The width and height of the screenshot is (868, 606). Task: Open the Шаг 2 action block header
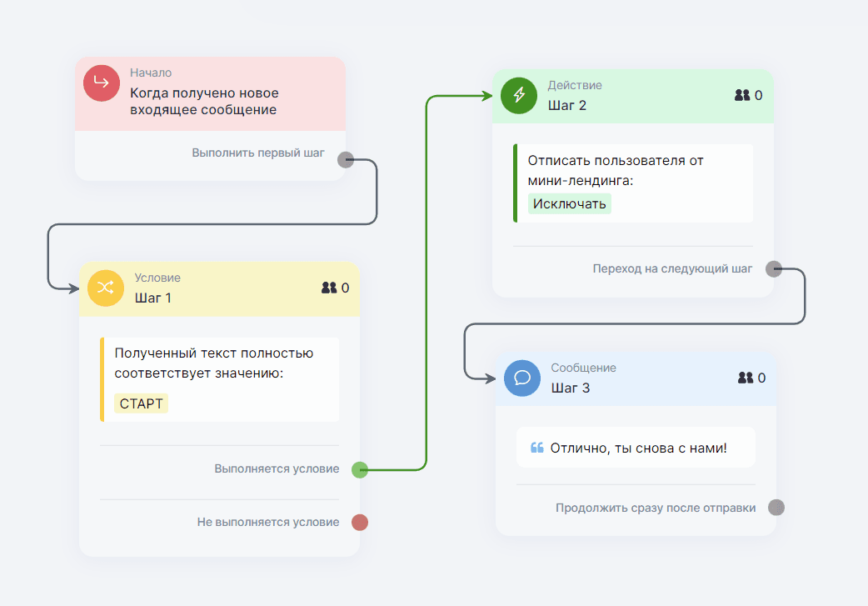pos(633,95)
